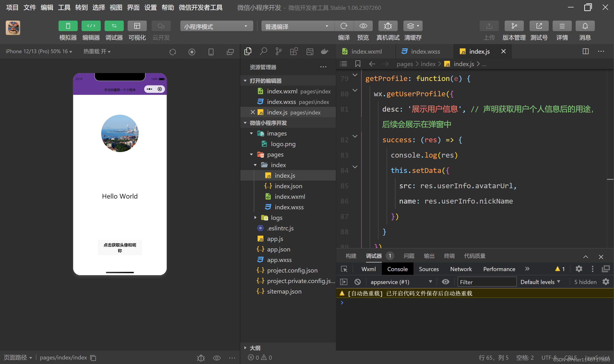
Task: Expand the logs folder in the file tree
Action: 277,218
